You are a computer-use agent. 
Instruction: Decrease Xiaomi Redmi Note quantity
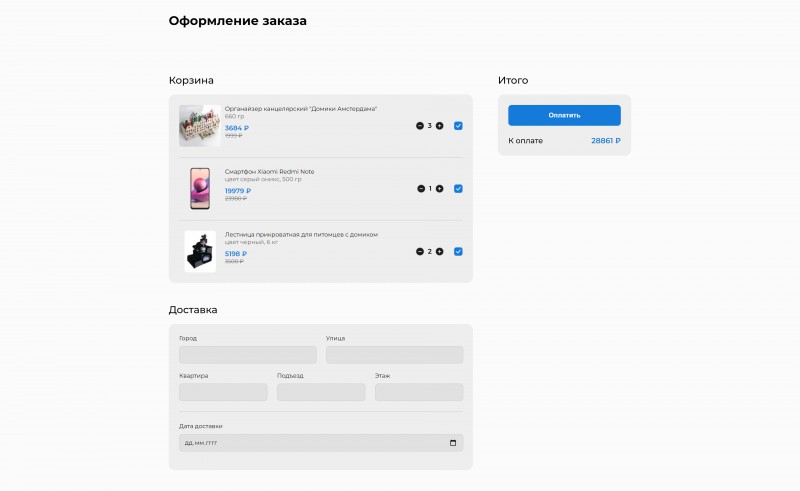421,189
